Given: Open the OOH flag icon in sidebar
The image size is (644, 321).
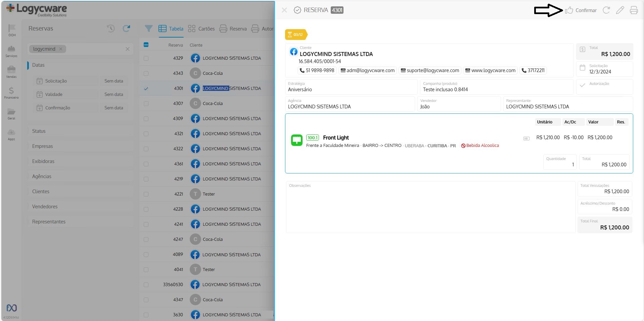Looking at the screenshot, I should (x=12, y=30).
